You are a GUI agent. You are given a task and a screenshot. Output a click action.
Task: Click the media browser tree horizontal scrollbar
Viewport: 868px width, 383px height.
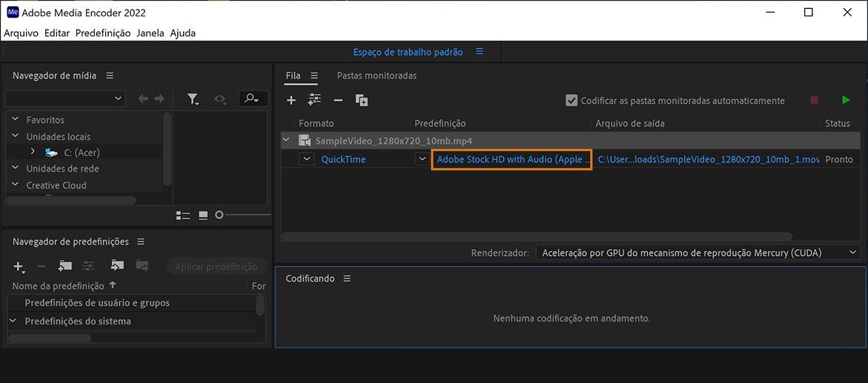(71, 200)
